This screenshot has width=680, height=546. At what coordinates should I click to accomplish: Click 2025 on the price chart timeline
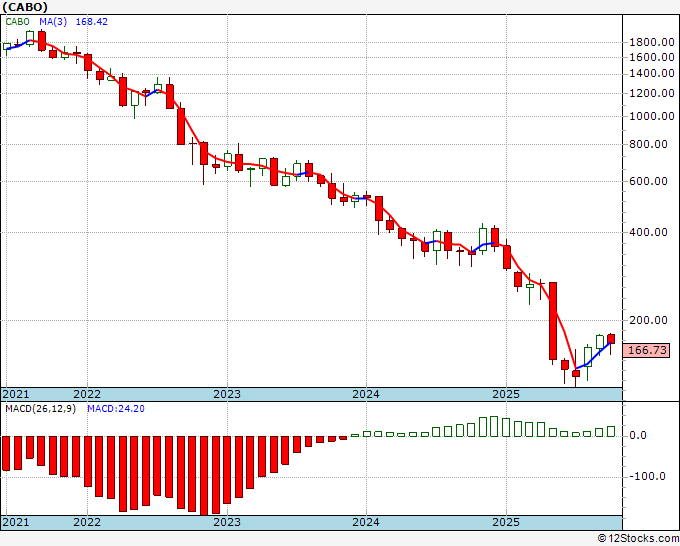tap(506, 394)
